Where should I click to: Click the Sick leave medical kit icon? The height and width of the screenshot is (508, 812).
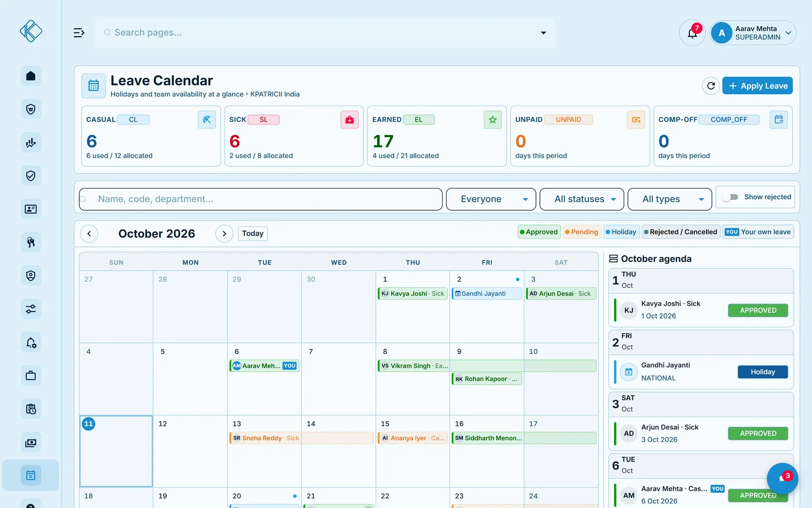[350, 120]
